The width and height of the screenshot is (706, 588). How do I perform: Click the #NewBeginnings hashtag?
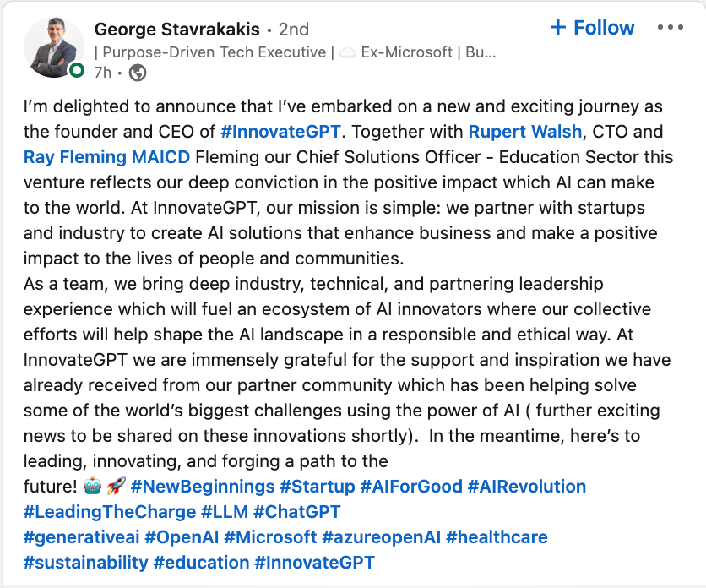tap(203, 487)
